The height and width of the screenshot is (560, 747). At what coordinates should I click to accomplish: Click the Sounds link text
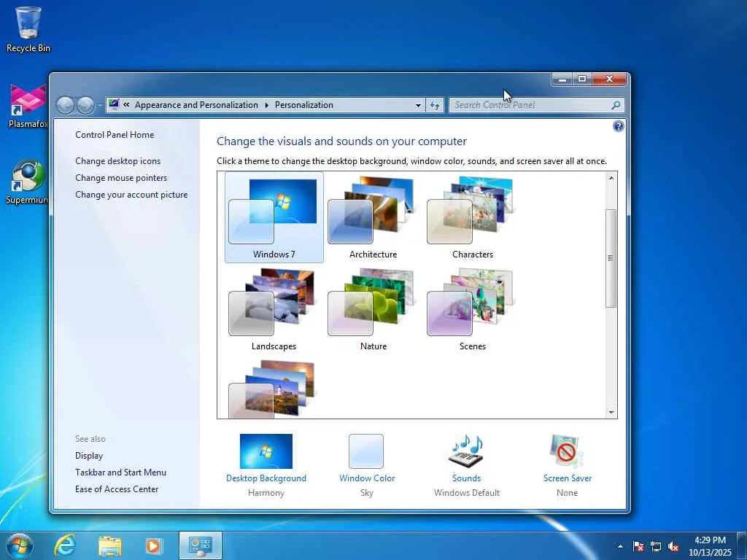[x=466, y=478]
